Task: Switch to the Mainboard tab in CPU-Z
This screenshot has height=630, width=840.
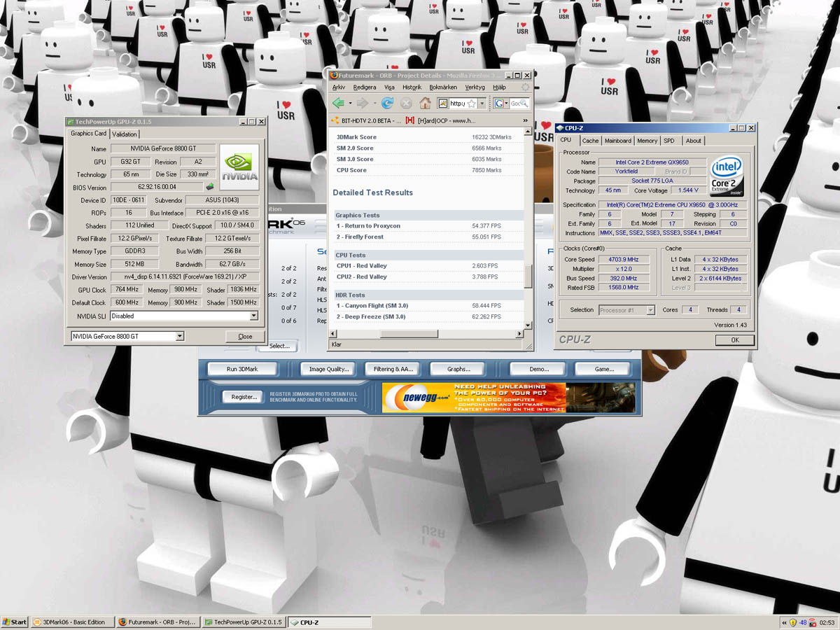Action: (618, 141)
